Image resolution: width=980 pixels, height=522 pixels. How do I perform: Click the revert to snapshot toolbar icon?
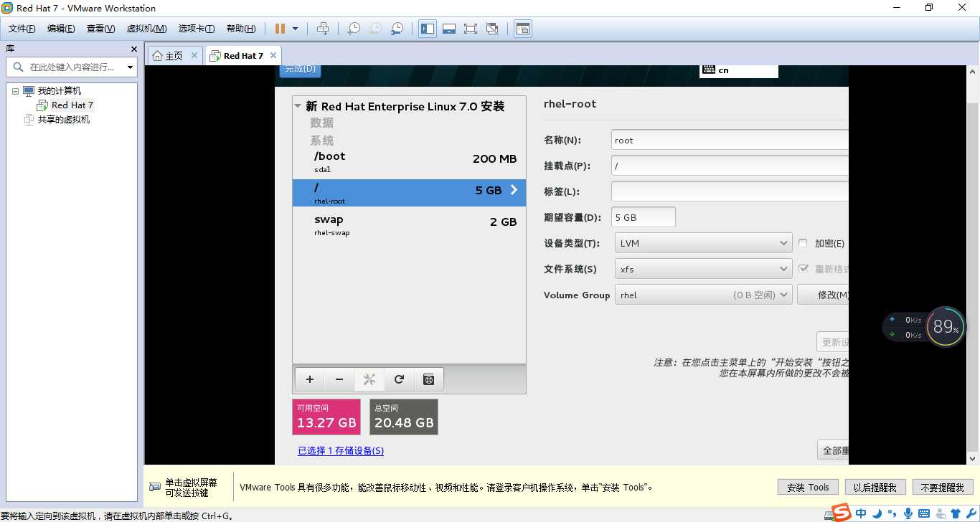[x=375, y=29]
